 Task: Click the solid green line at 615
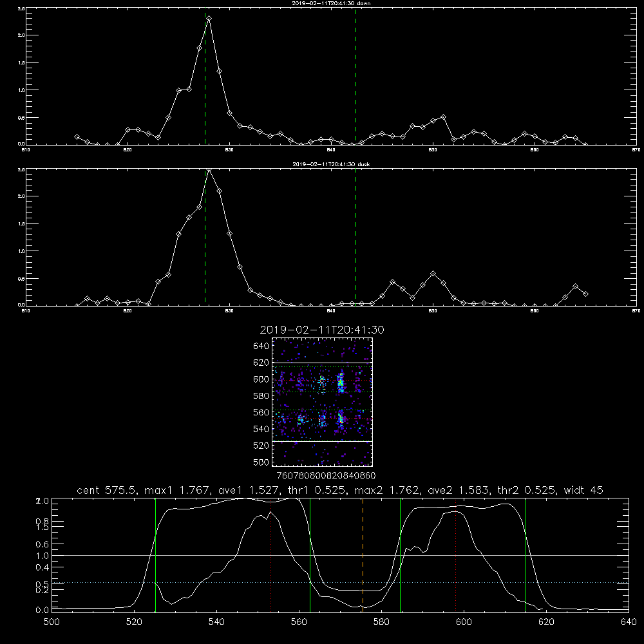coord(526,555)
